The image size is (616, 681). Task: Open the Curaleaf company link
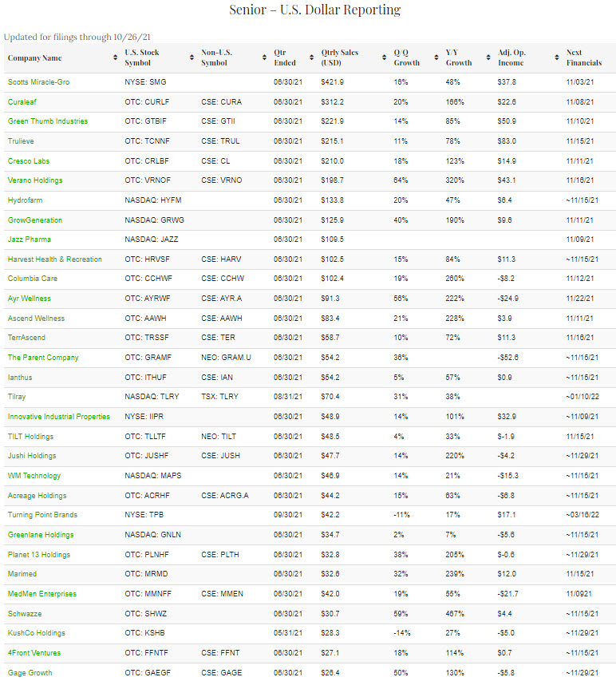pos(22,101)
